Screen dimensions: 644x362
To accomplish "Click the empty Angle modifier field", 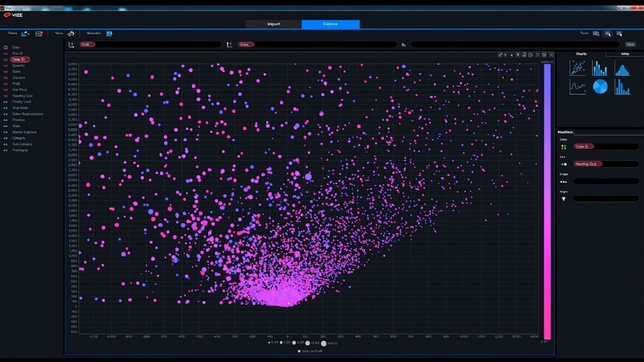I will 606,199.
